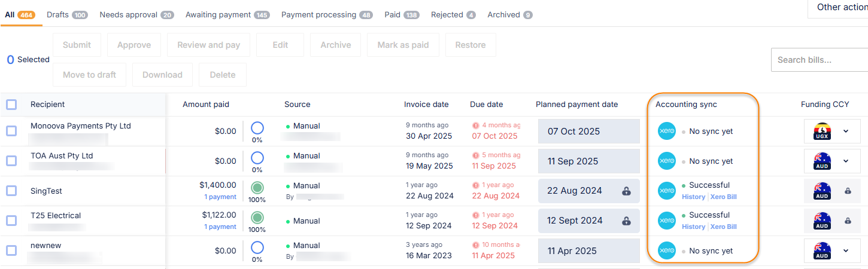The image size is (868, 269).
Task: Click the lock icon beside 22 Aug 2024
Action: 626,191
